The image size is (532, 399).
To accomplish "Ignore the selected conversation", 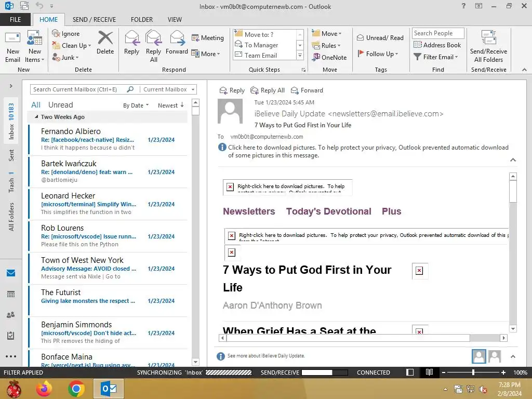I will pos(66,34).
